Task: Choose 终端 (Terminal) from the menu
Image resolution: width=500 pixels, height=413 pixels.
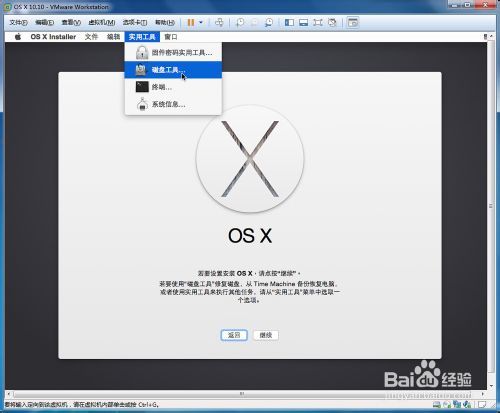Action: tap(173, 87)
